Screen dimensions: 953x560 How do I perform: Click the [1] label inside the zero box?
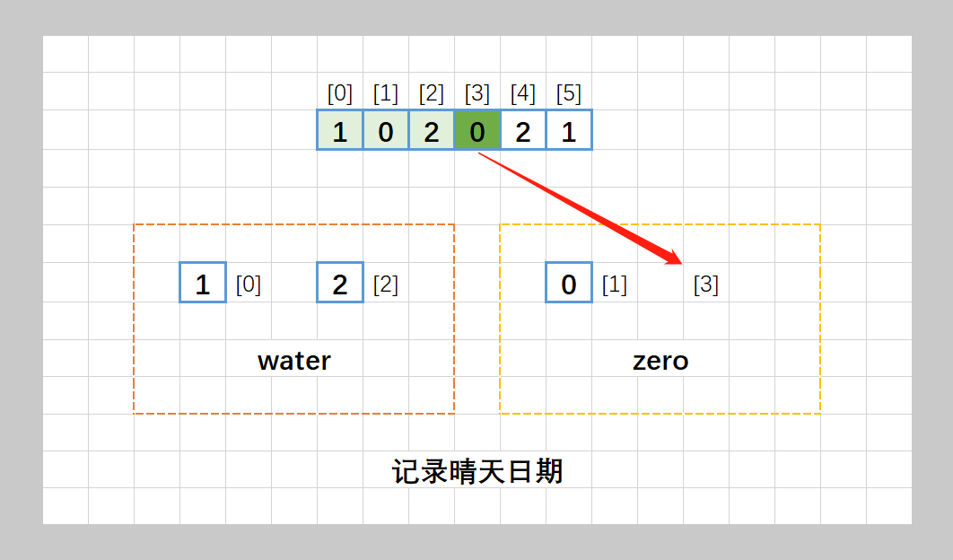(614, 285)
